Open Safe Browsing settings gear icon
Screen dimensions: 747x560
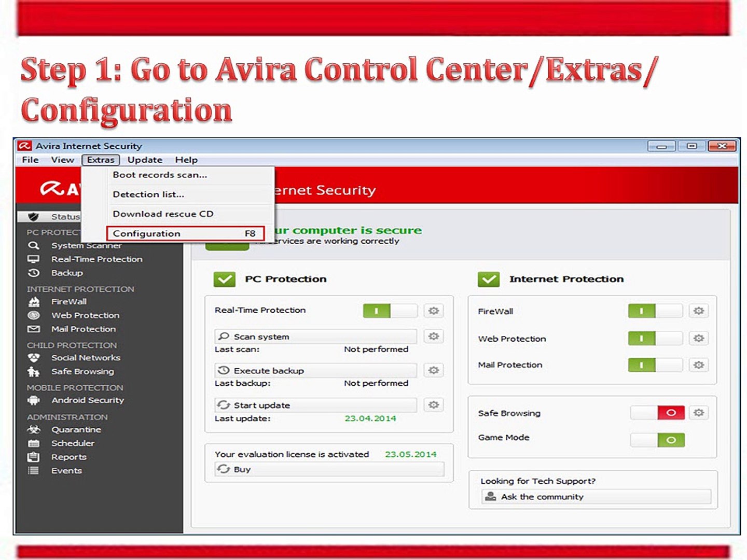pyautogui.click(x=699, y=413)
